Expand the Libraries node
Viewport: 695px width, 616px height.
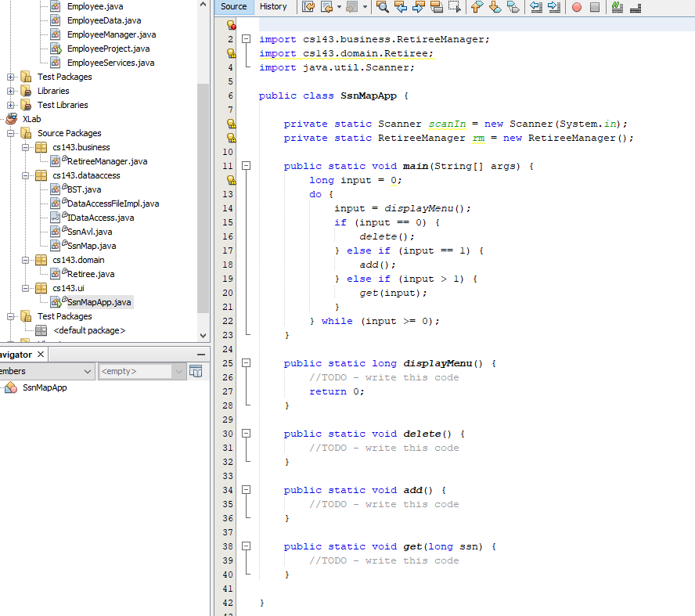coord(11,91)
